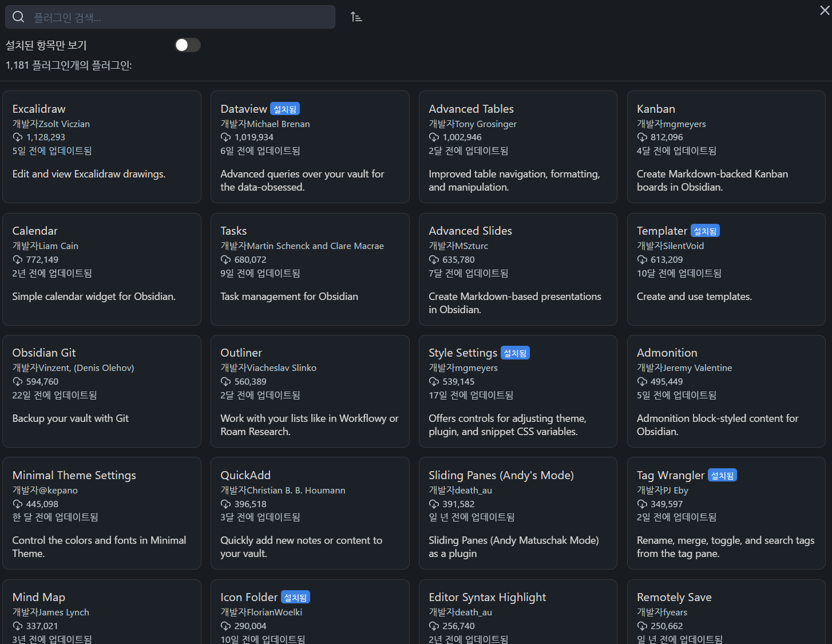Click developer name Zsolt Viczian

[64, 124]
